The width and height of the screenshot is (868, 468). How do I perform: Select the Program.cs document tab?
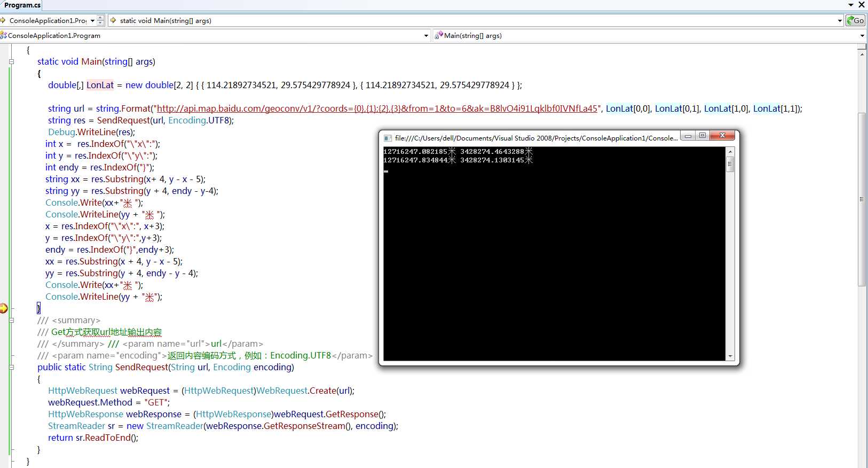click(x=22, y=5)
